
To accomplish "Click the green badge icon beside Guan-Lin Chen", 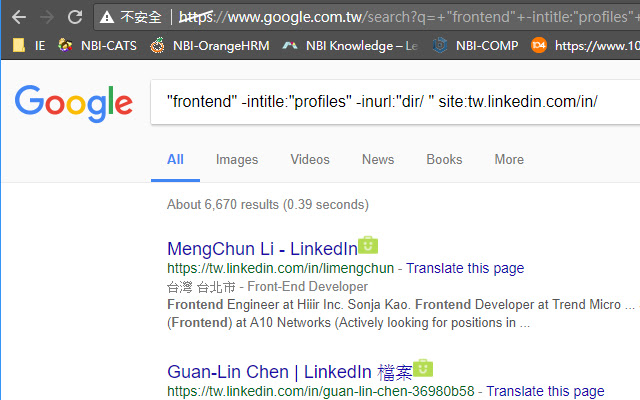I will tap(422, 368).
